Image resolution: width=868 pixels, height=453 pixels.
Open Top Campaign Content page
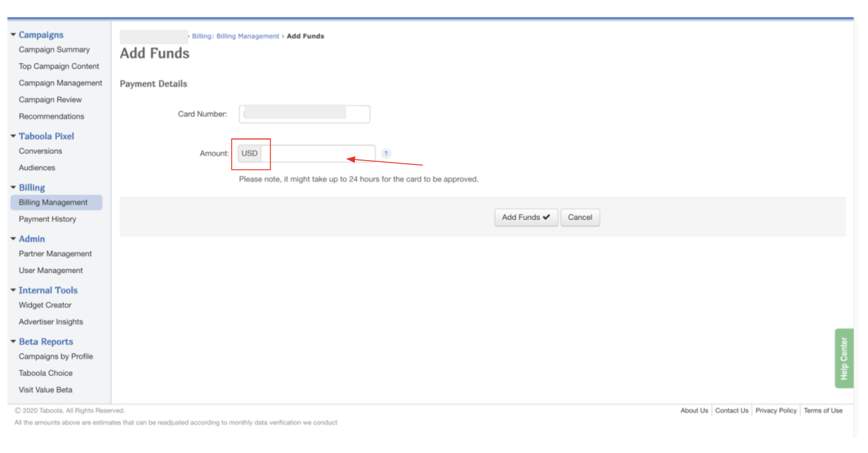pyautogui.click(x=59, y=66)
